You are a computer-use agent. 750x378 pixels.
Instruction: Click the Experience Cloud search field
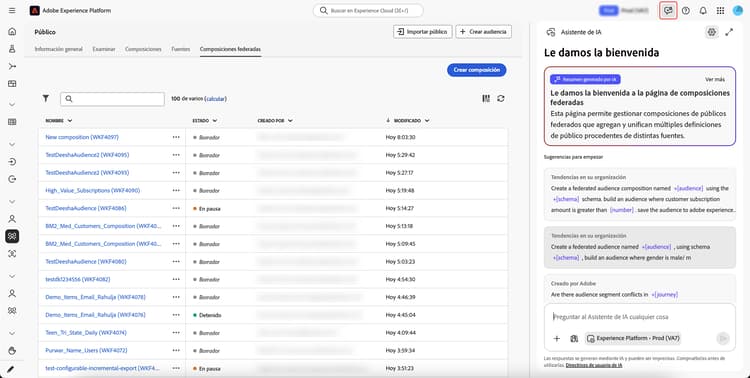pos(368,11)
